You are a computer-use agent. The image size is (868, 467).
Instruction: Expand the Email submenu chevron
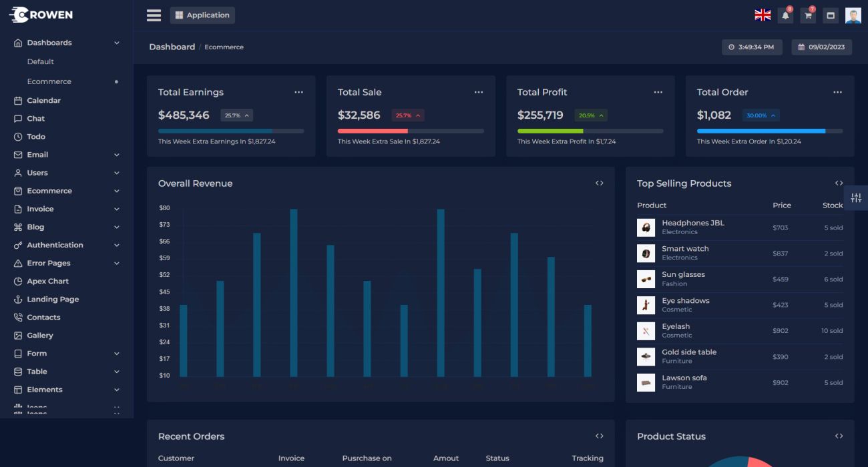[117, 155]
